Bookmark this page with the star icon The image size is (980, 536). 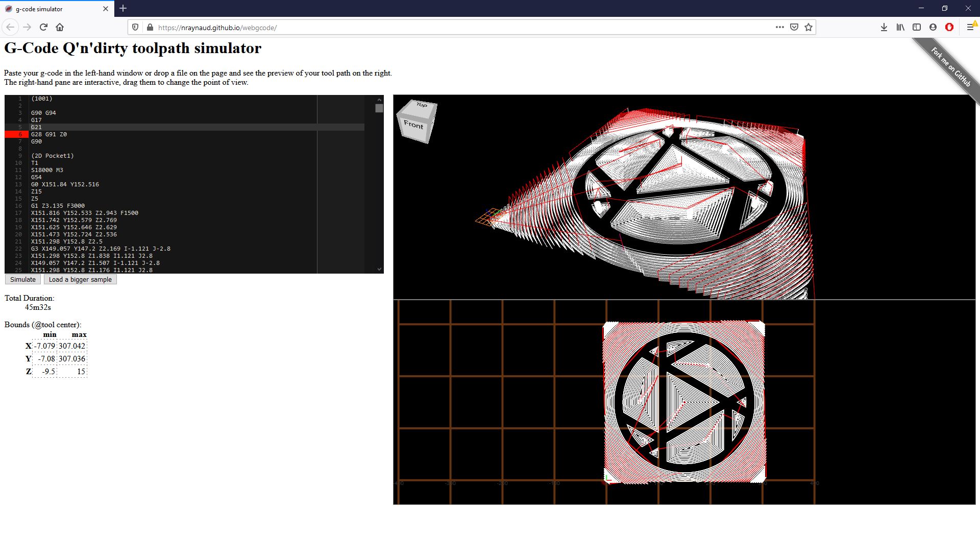808,27
